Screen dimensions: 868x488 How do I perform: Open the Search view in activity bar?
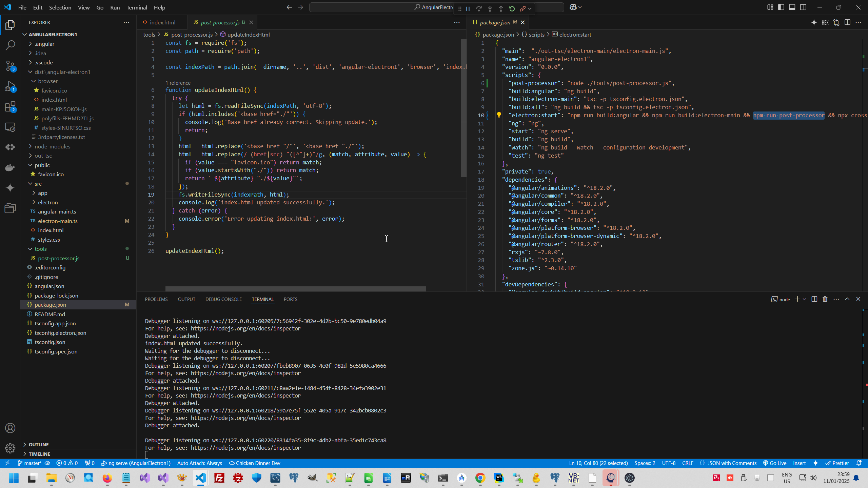[x=10, y=45]
